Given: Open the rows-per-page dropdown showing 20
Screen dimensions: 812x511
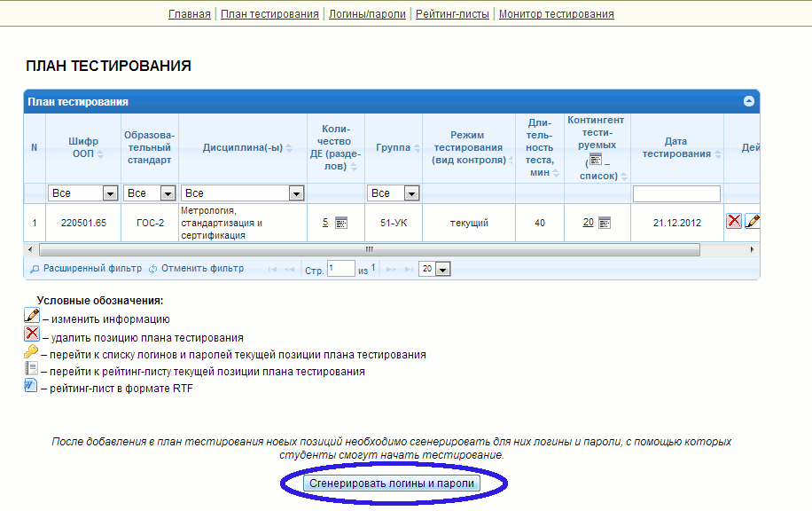Looking at the screenshot, I should click(442, 269).
